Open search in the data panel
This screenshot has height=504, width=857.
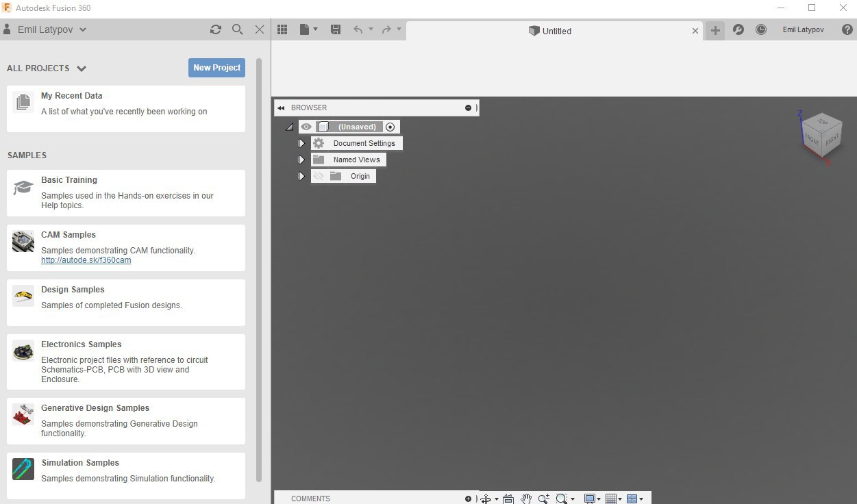click(x=237, y=29)
